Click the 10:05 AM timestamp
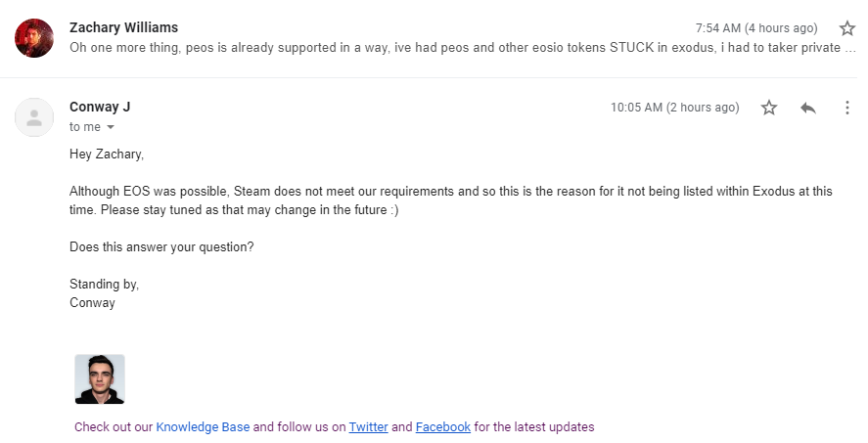Screen dimensions: 868x443 click(x=675, y=108)
